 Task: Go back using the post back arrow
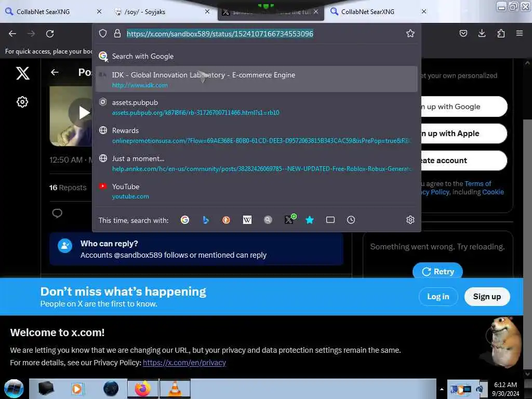point(55,72)
